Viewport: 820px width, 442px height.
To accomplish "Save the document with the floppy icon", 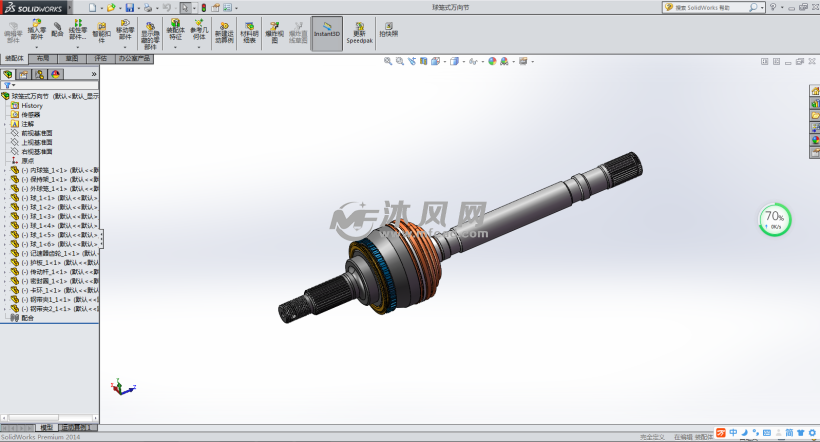I will pos(130,8).
